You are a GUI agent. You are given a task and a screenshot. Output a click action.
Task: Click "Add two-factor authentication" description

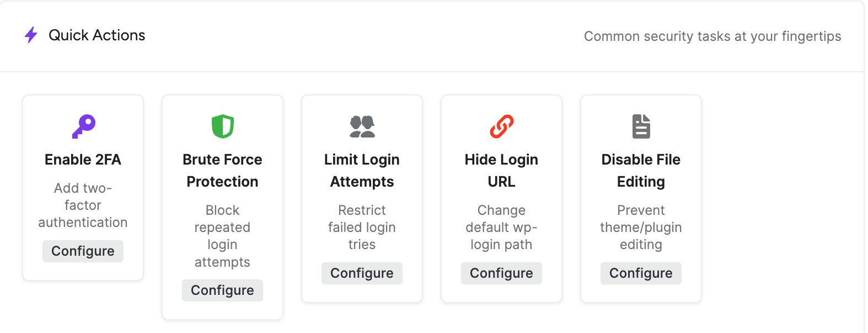click(x=83, y=205)
